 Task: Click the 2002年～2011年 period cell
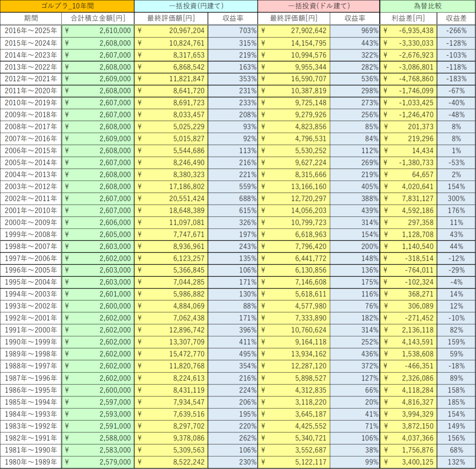pos(31,198)
